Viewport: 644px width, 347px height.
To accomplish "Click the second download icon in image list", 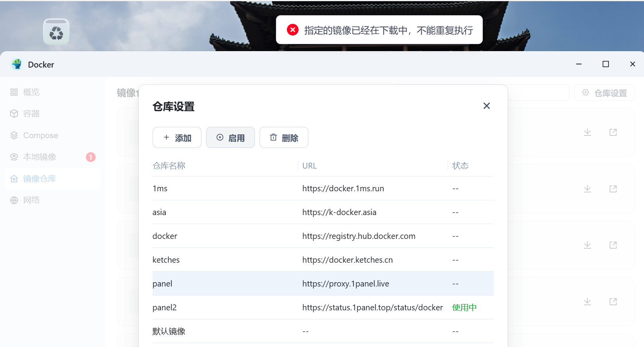I will pos(587,189).
